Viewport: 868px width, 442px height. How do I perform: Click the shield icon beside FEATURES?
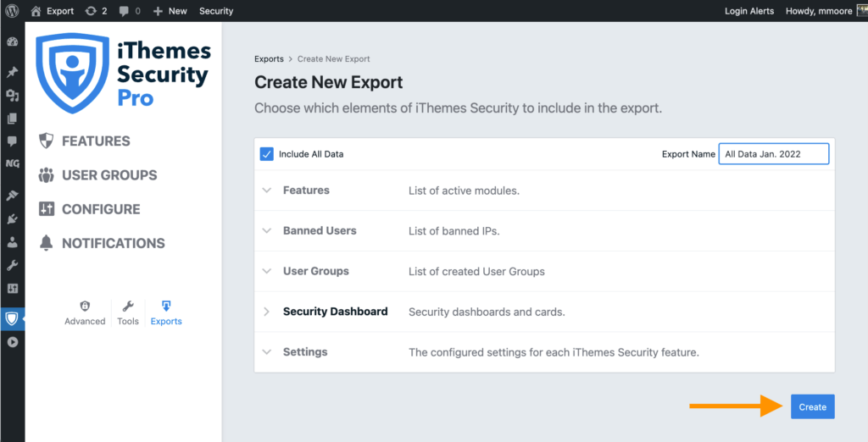click(x=47, y=141)
